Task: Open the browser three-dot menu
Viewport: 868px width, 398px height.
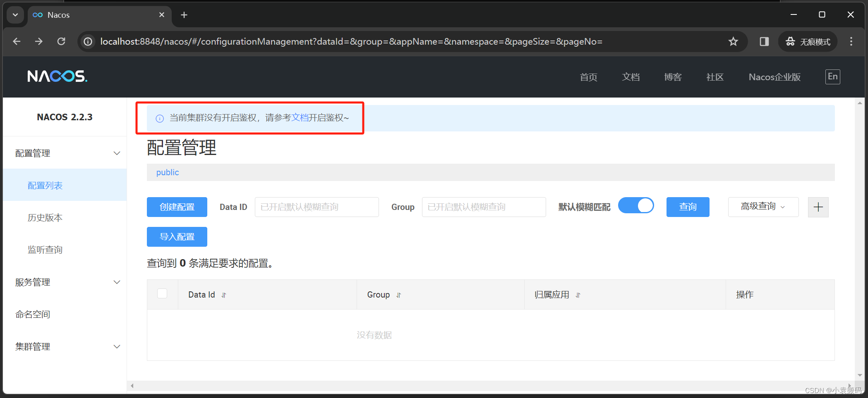Action: 851,41
